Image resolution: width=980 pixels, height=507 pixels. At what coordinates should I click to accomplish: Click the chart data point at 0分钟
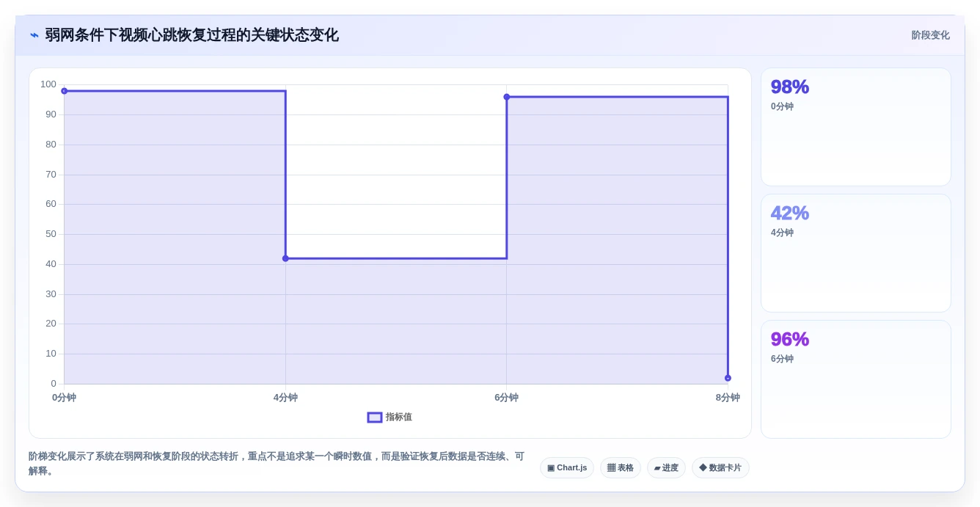pos(65,91)
